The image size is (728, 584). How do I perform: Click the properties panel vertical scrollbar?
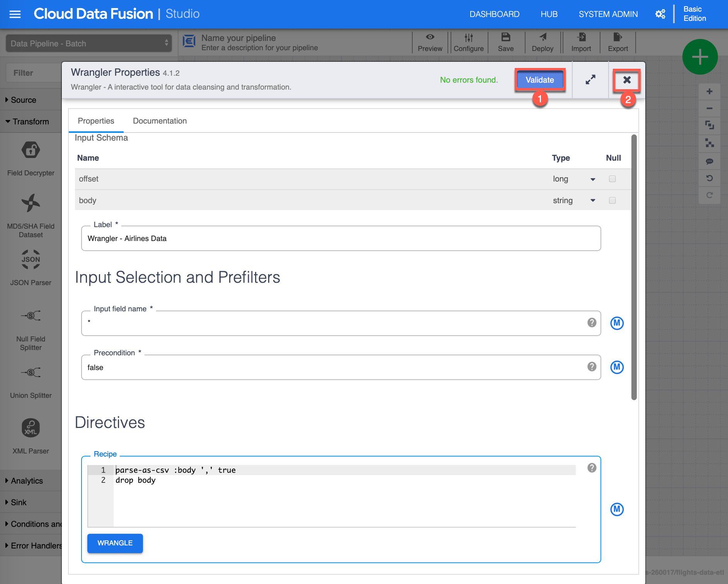[634, 267]
